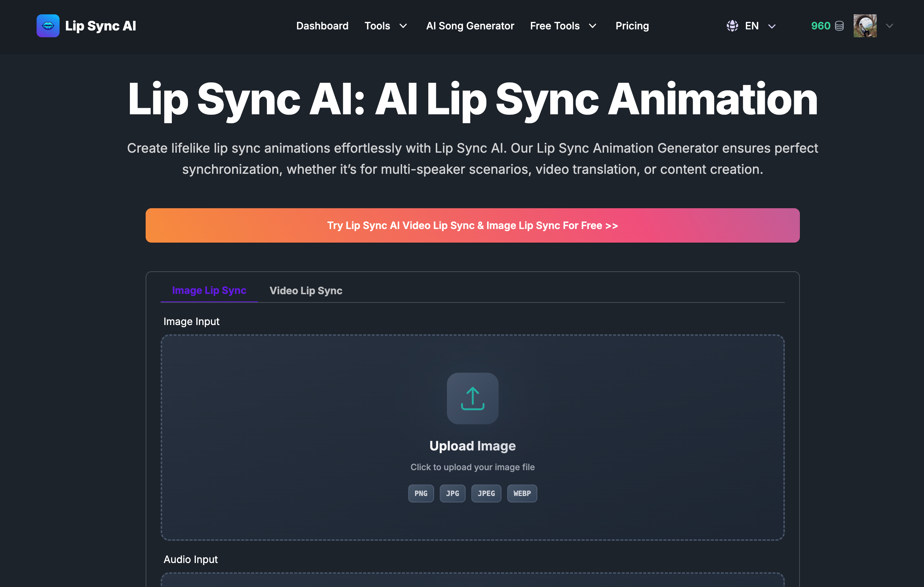Select the WEBP format badge

522,493
